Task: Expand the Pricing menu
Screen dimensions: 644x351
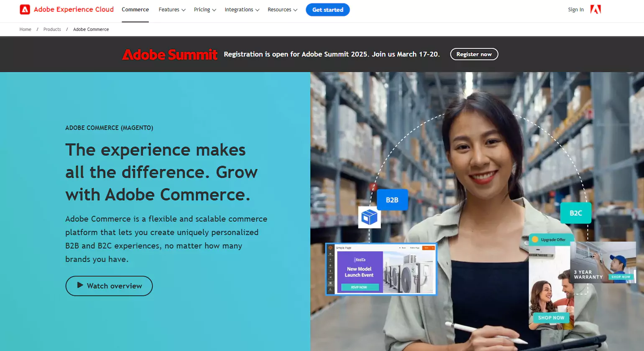Action: (x=204, y=9)
